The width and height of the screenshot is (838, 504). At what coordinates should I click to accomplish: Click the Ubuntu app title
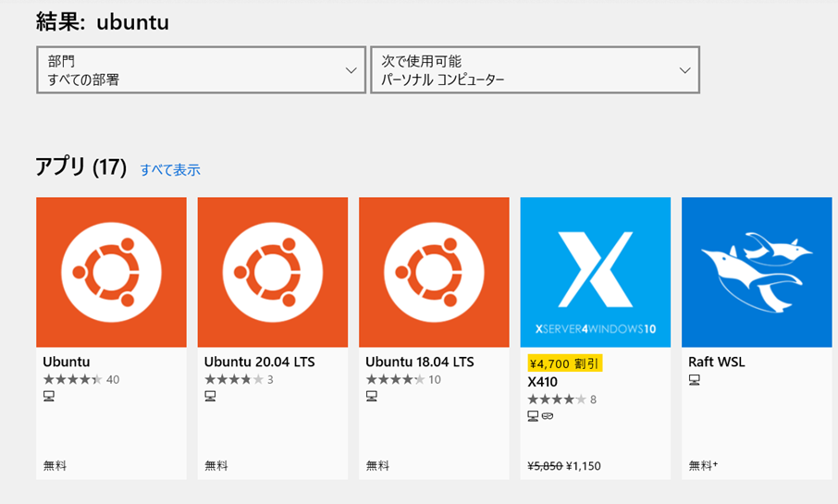(67, 362)
